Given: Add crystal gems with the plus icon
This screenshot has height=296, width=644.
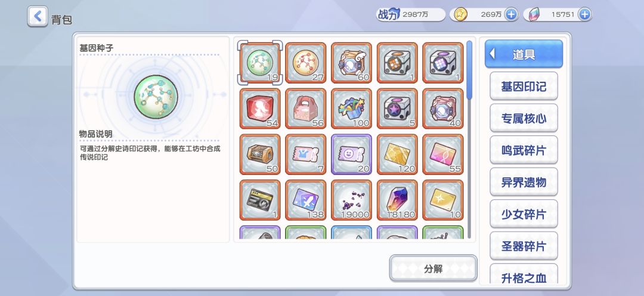Looking at the screenshot, I should tap(584, 14).
